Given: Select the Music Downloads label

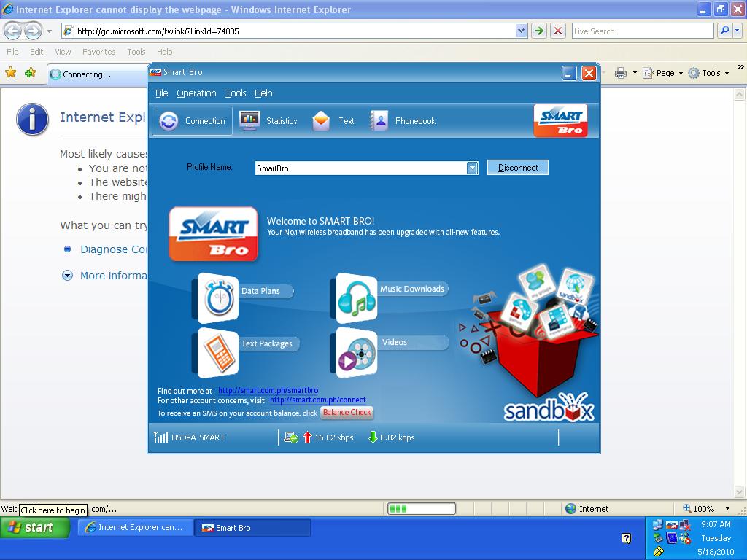Looking at the screenshot, I should (x=412, y=289).
